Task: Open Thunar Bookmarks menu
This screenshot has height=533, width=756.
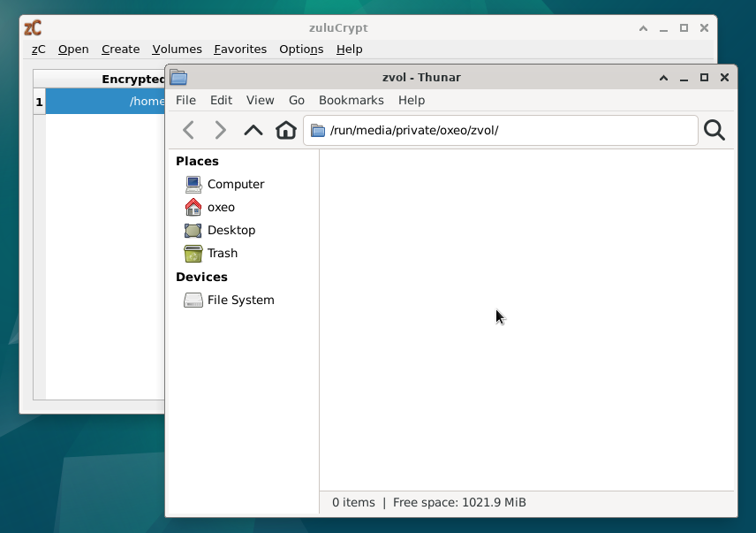Action: click(351, 101)
